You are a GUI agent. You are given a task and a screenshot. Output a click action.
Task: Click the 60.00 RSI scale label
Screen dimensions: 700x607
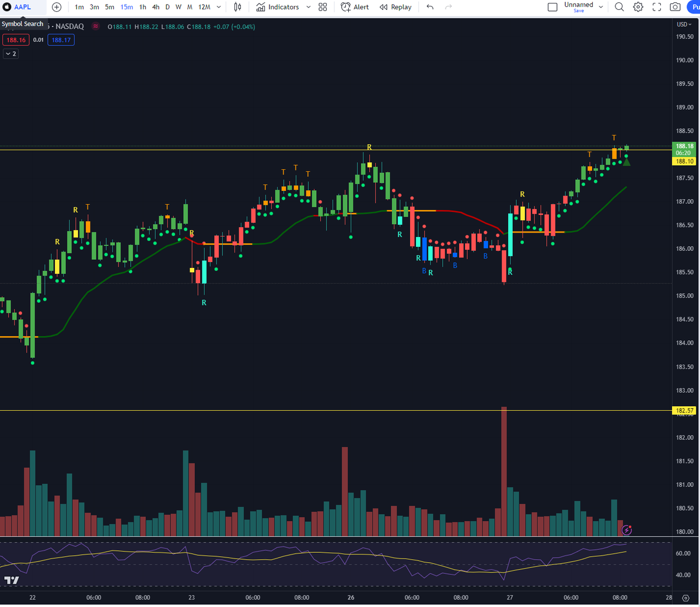tap(683, 553)
